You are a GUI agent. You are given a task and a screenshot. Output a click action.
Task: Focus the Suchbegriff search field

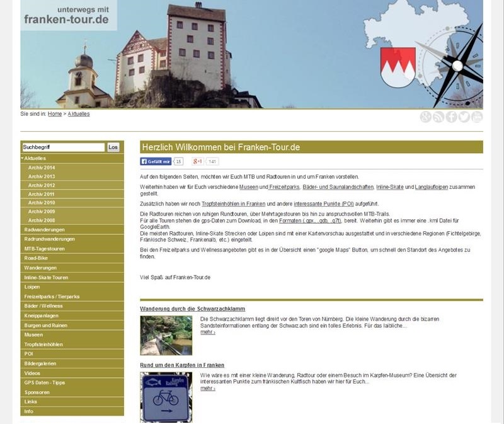tap(64, 147)
